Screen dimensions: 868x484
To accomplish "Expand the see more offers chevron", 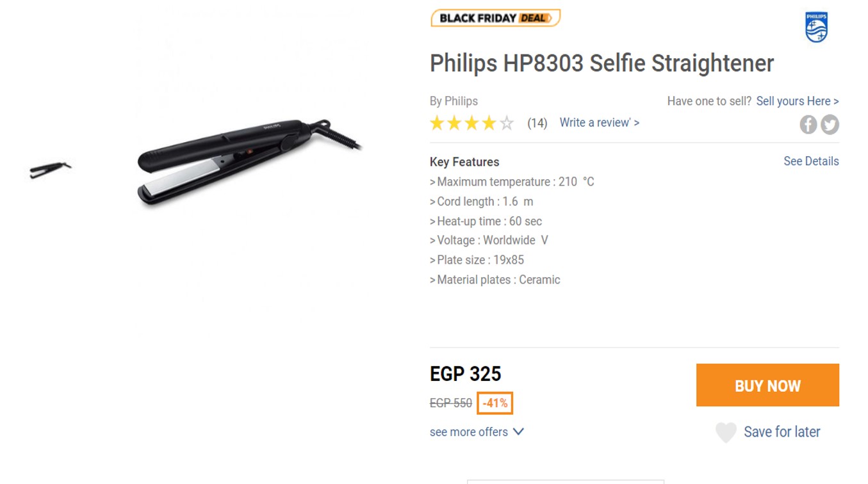I will tap(518, 432).
